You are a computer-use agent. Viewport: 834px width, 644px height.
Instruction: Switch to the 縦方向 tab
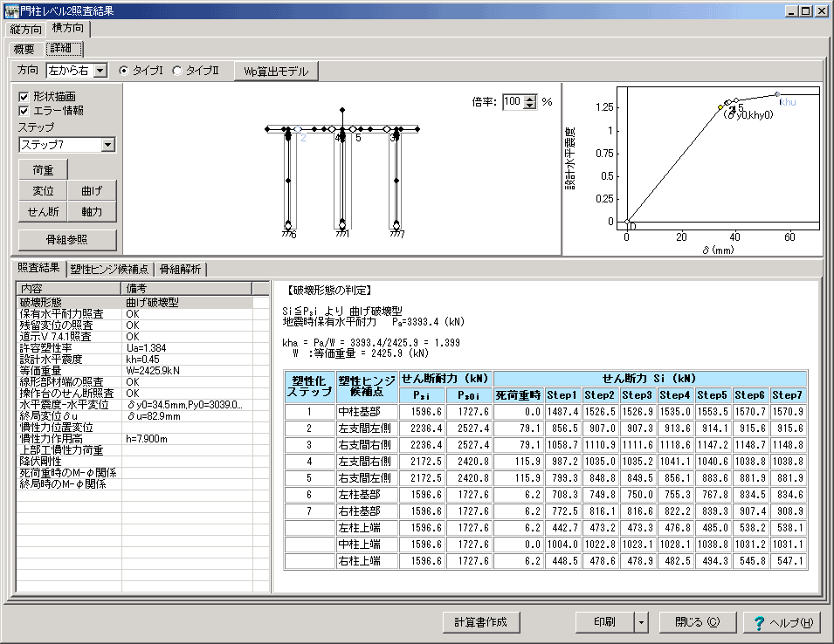point(25,29)
